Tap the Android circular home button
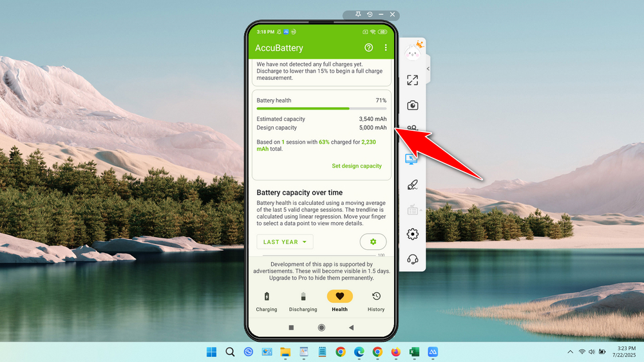644x362 pixels. tap(321, 327)
